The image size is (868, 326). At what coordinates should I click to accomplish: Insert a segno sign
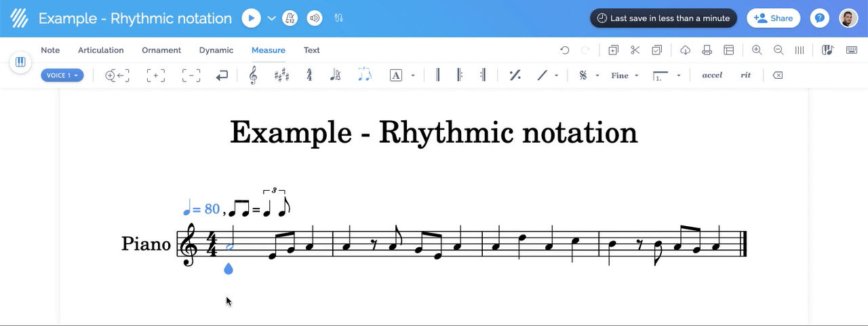(583, 75)
